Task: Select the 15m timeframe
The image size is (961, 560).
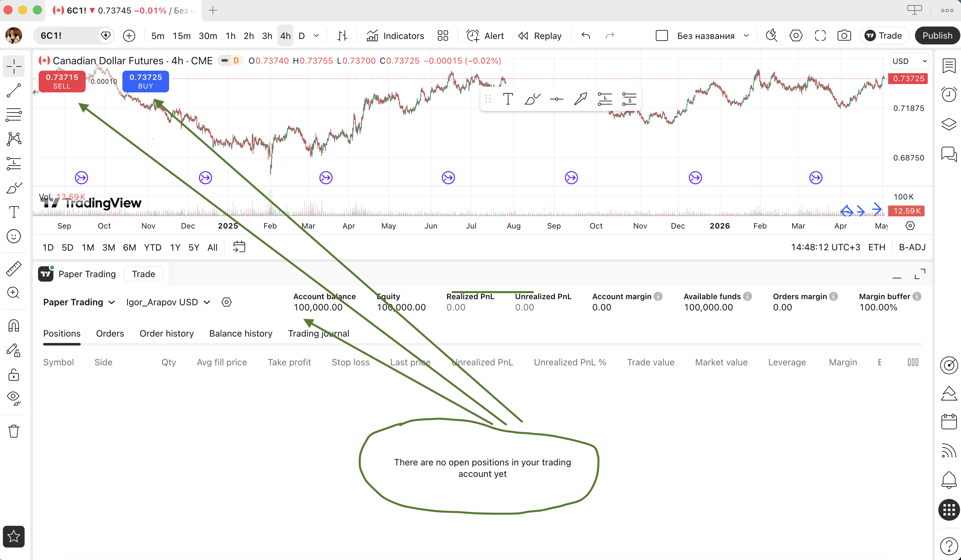Action: click(x=182, y=35)
